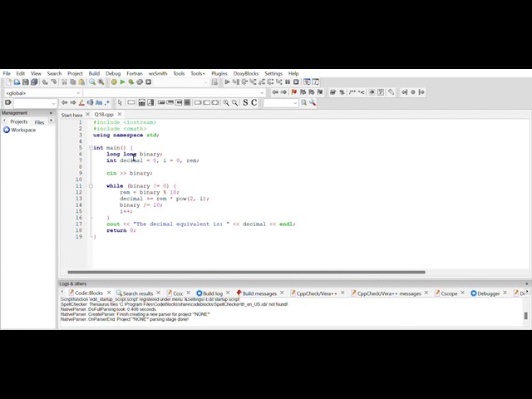
Task: Click the Undo icon
Action: [45, 82]
